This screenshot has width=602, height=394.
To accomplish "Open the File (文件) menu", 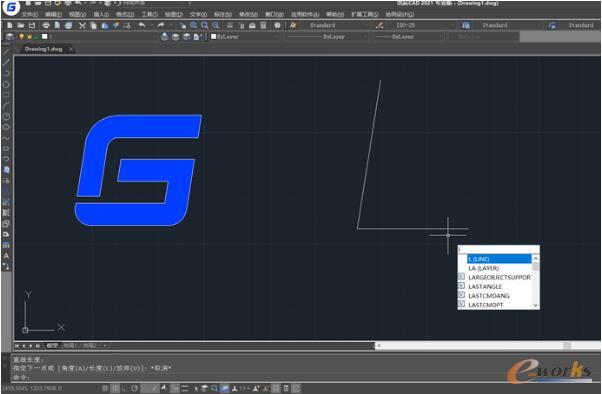I will (30, 15).
